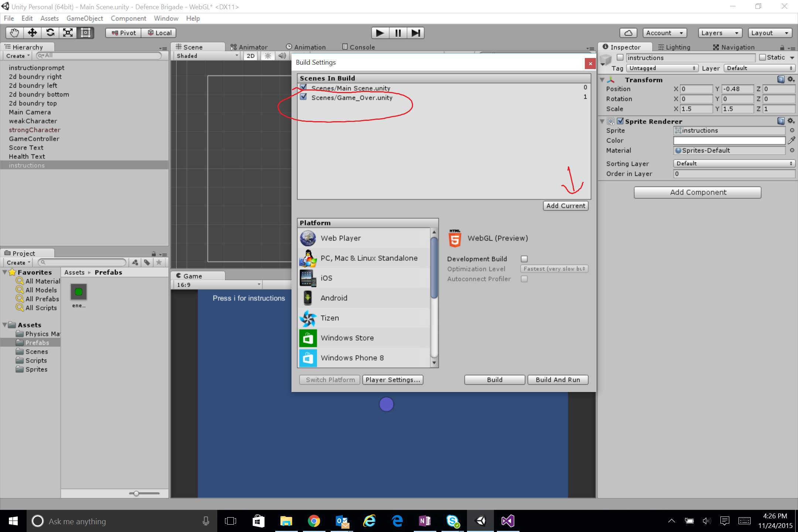Open the Tag dropdown Untagged
This screenshot has height=532, width=798.
[662, 68]
